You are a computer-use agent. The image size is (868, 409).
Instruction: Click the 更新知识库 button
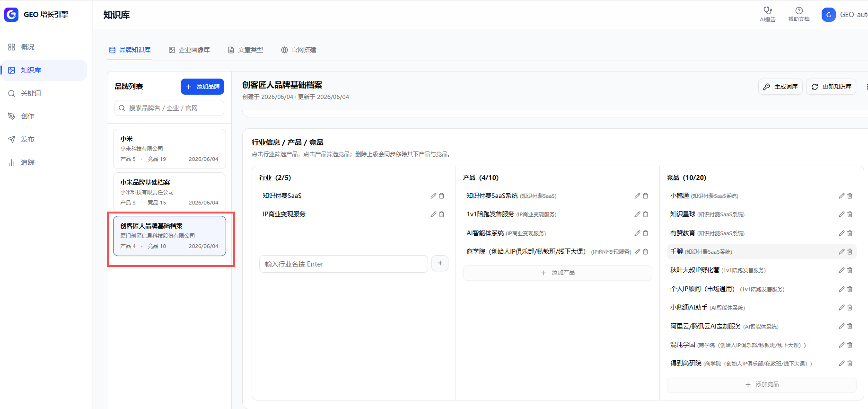pos(831,87)
